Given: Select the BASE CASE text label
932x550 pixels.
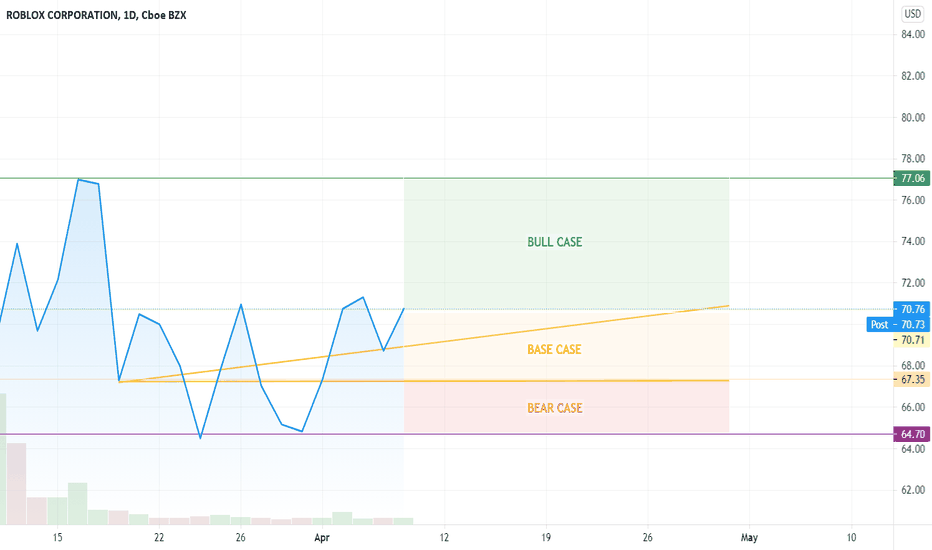Looking at the screenshot, I should (x=554, y=350).
